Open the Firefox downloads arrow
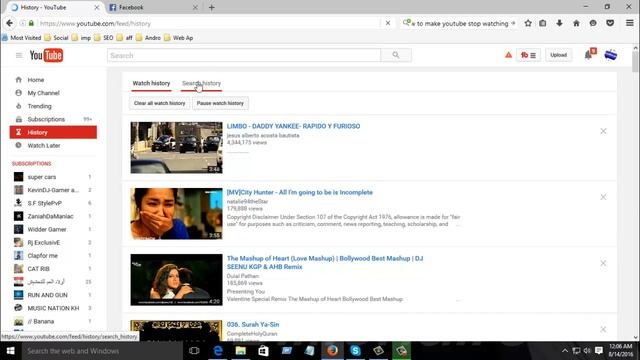The height and width of the screenshot is (360, 640). point(560,23)
